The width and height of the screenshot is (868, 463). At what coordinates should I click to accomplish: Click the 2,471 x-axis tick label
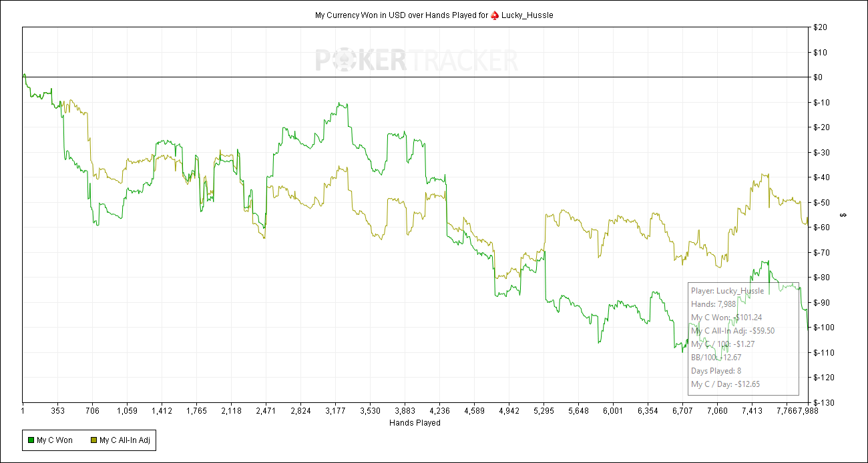pyautogui.click(x=266, y=412)
